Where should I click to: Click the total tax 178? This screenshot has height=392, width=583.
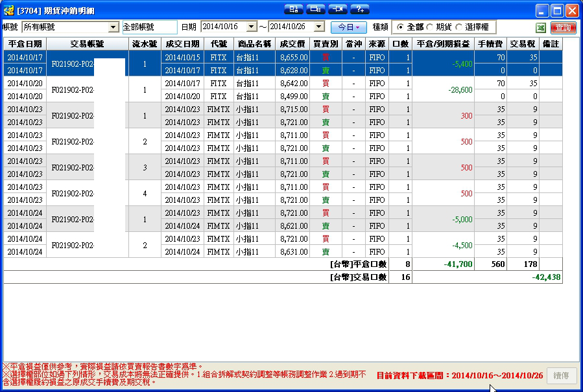click(530, 264)
